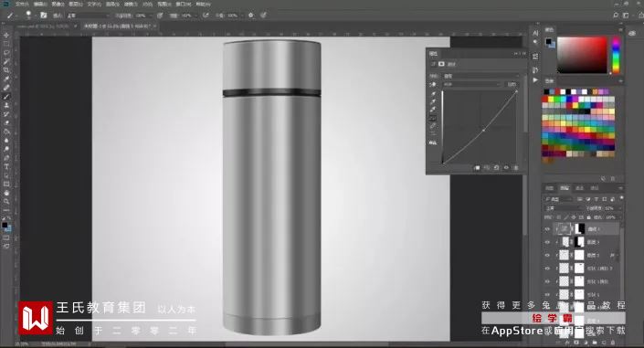Select the Eraser tool

(x=6, y=122)
